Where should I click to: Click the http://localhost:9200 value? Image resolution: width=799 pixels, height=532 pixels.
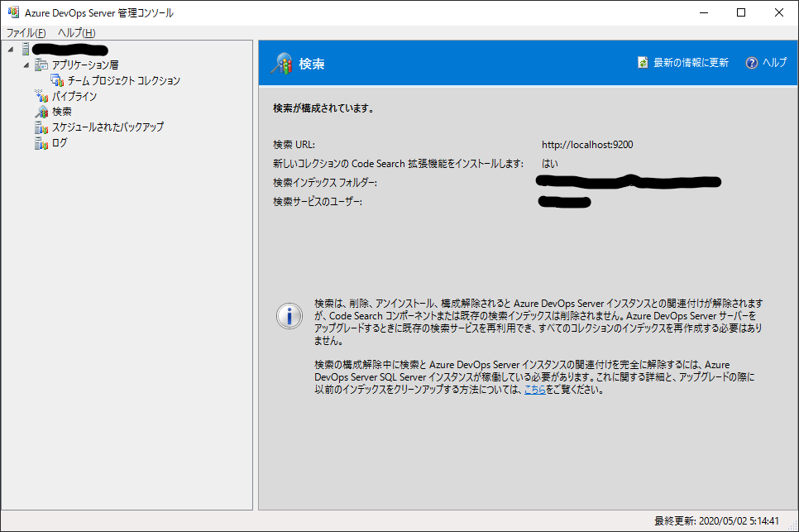[x=587, y=145]
